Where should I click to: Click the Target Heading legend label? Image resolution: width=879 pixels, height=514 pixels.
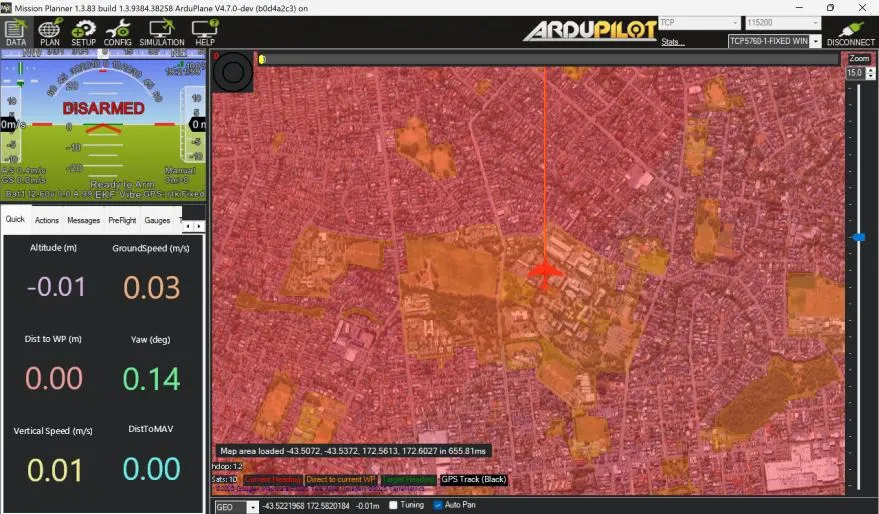408,479
